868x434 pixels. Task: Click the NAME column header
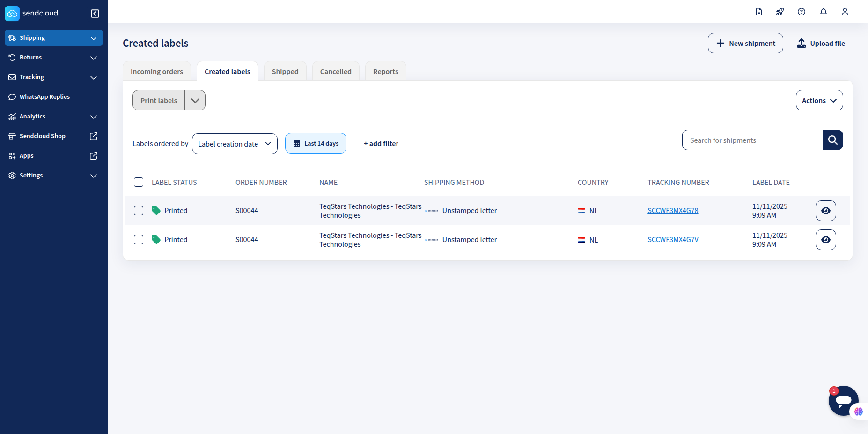[329, 183]
